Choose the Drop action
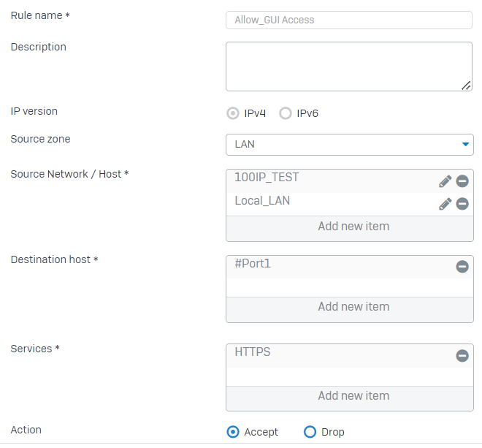The image size is (482, 448). click(310, 432)
